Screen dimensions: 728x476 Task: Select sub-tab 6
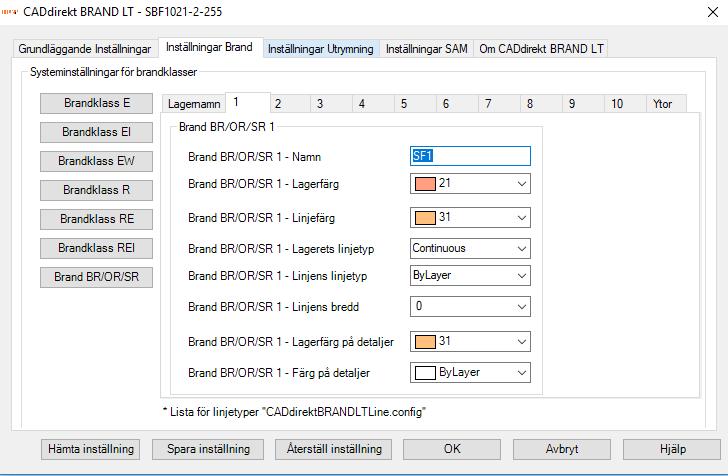457,104
